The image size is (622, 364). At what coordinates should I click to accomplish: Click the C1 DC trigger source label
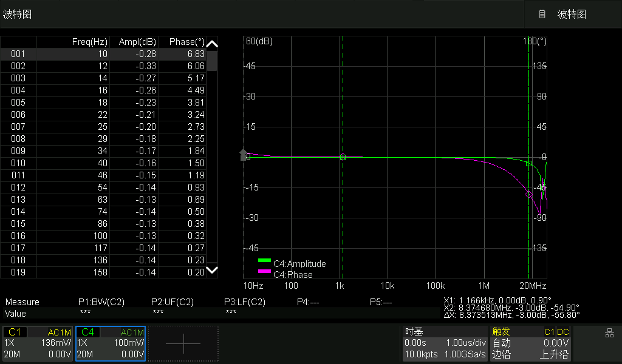click(556, 332)
